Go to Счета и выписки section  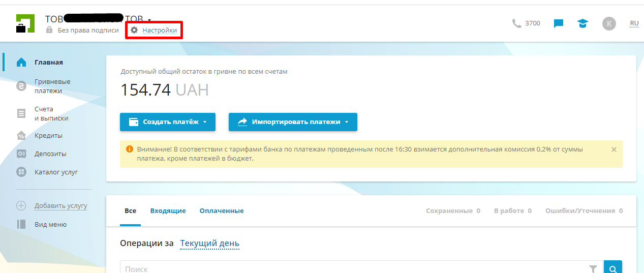(51, 114)
